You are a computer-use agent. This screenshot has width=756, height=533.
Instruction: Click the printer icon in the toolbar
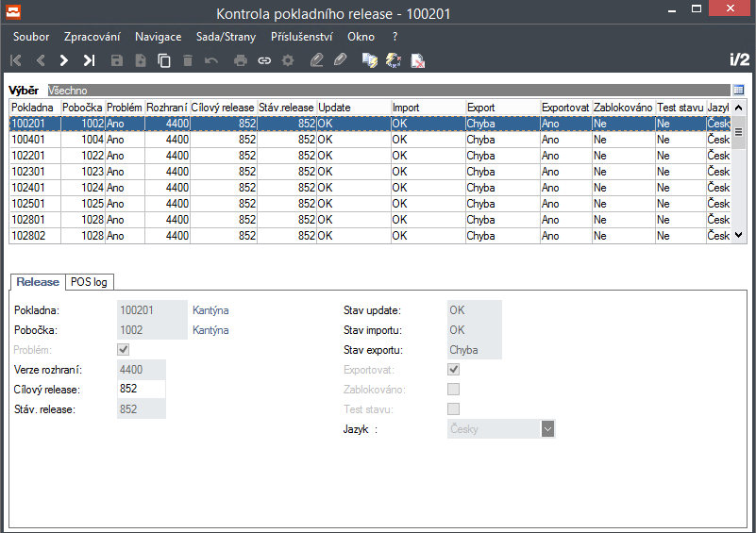[x=240, y=60]
